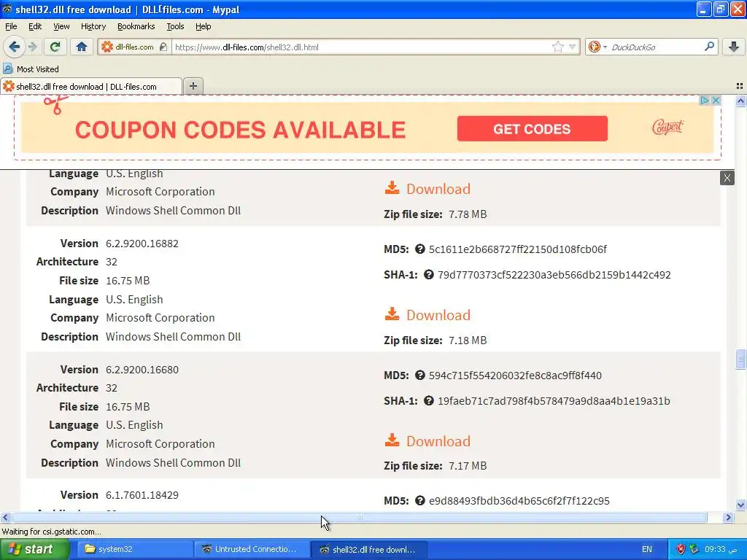This screenshot has height=560, width=747.
Task: Select the shell32.dll free download tab
Action: (91, 86)
